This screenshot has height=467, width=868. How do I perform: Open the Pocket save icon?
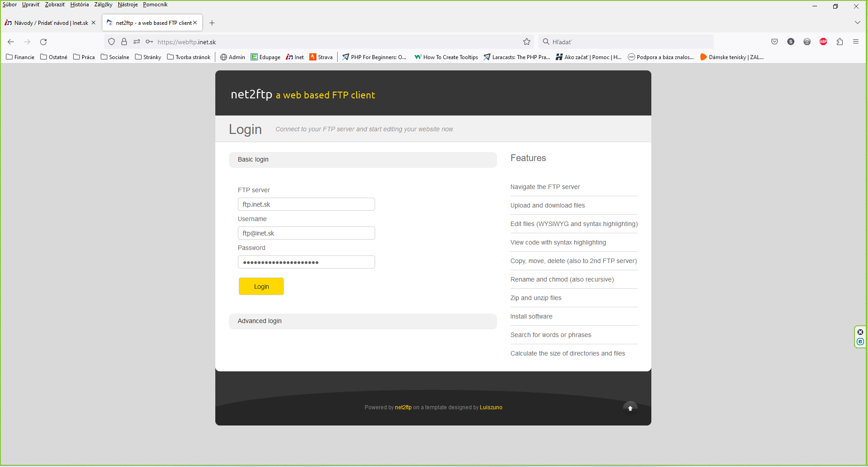[x=775, y=42]
